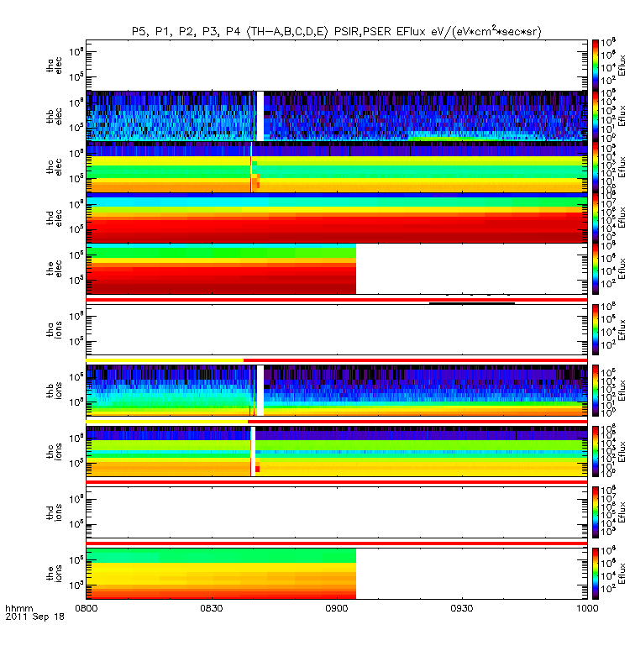Click the 'hhmm' axis units label
630x672 pixels.
click(18, 608)
